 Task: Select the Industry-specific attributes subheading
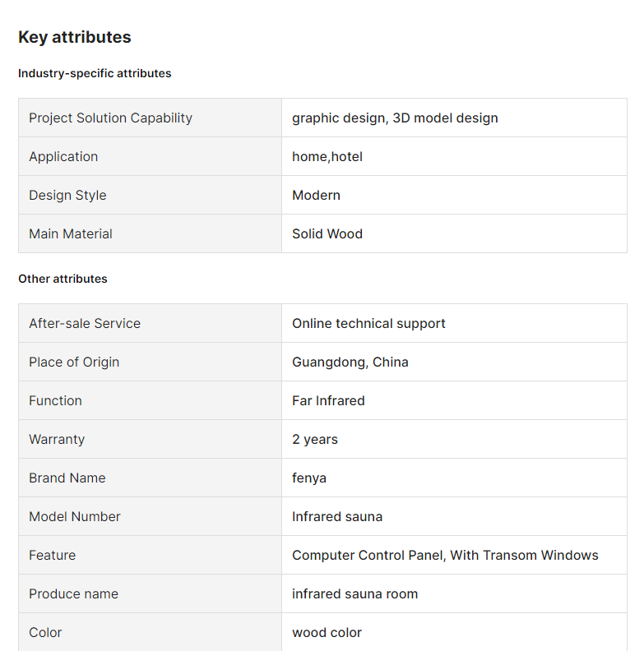(x=95, y=73)
